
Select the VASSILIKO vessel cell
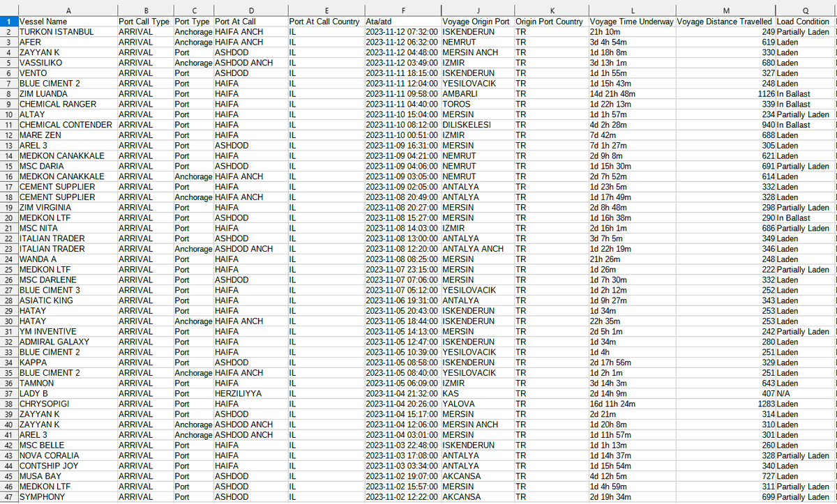click(x=68, y=63)
